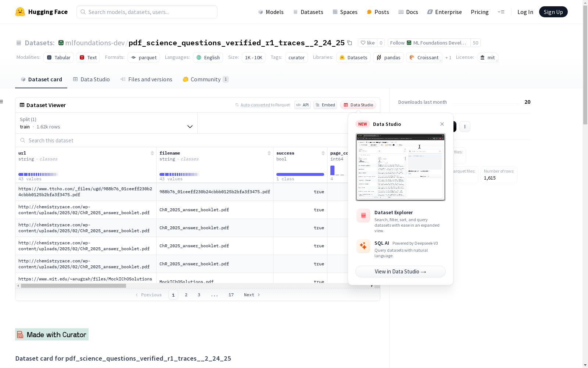Follow ML Foundations Development
Viewport: 588px width, 368px height.
429,43
